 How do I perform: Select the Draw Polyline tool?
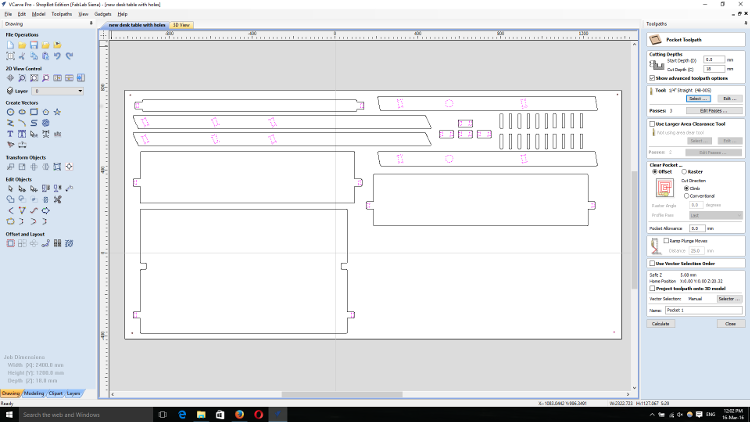tap(11, 123)
